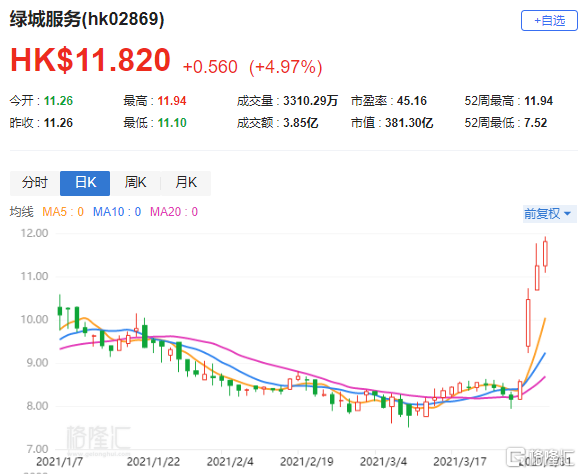This screenshot has width=581, height=474.
Task: Click the 12.00 price axis label
Action: pyautogui.click(x=34, y=233)
